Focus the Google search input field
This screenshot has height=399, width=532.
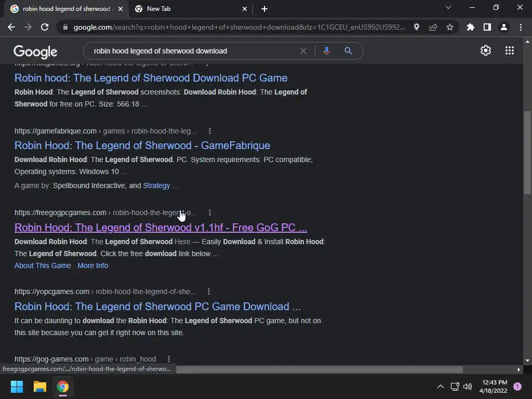(x=193, y=51)
